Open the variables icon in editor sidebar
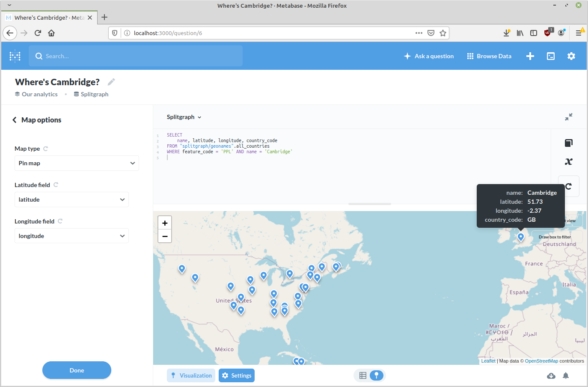 [x=569, y=161]
